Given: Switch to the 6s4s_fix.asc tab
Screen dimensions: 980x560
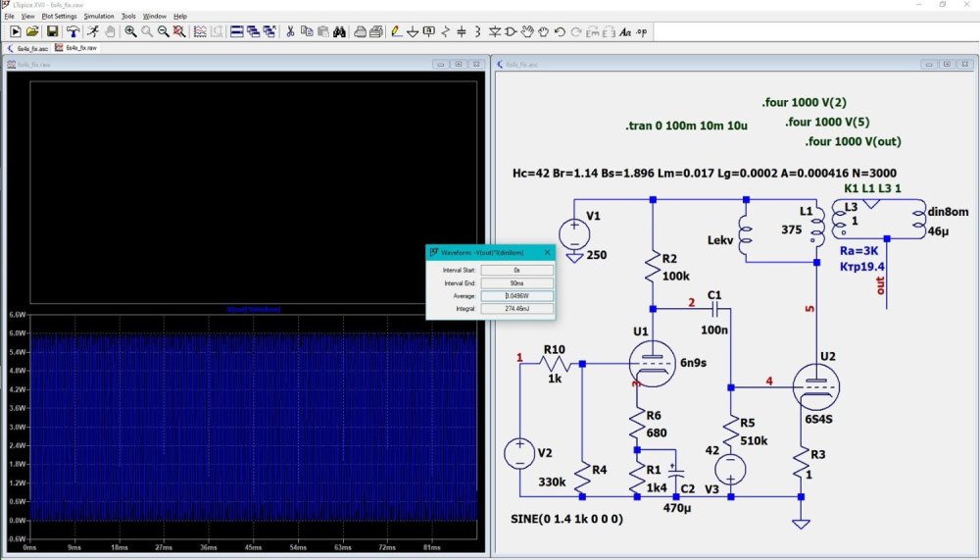Looking at the screenshot, I should pyautogui.click(x=27, y=47).
